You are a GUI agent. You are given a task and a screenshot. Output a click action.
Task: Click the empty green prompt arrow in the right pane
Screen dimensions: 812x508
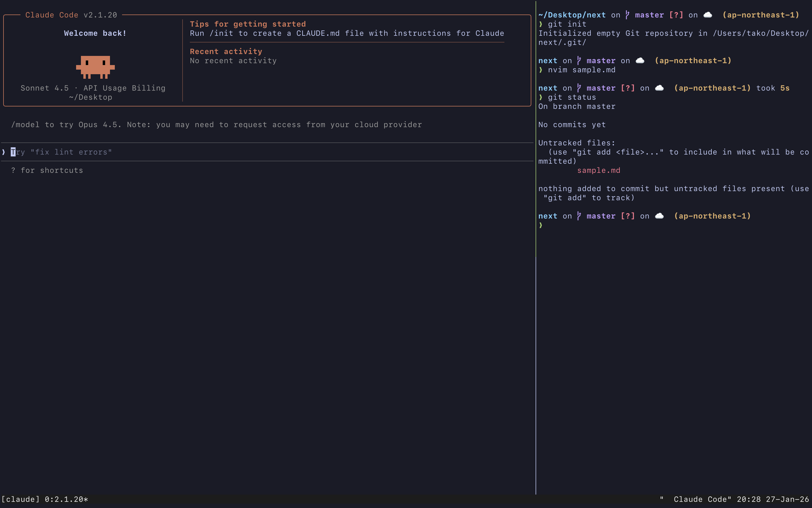(541, 225)
